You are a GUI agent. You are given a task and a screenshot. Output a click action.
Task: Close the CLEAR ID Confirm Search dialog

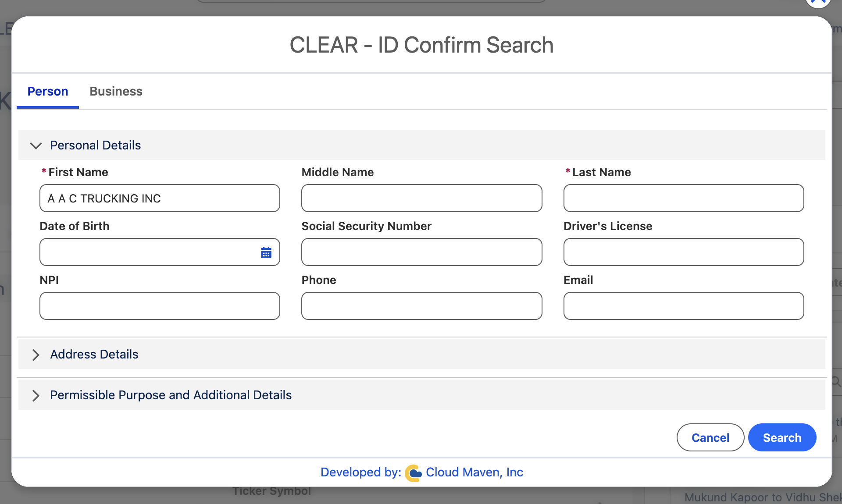[818, 2]
